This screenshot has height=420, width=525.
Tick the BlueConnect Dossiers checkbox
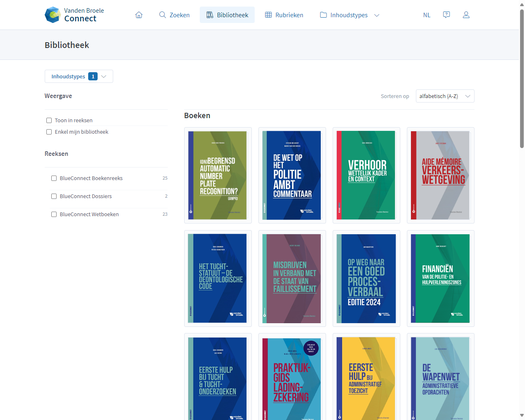coord(54,196)
